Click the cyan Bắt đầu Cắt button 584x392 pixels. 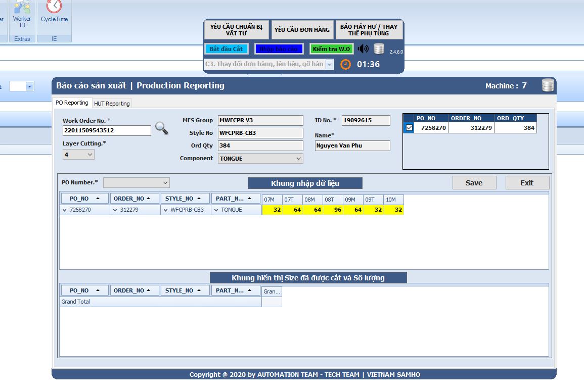tap(226, 49)
